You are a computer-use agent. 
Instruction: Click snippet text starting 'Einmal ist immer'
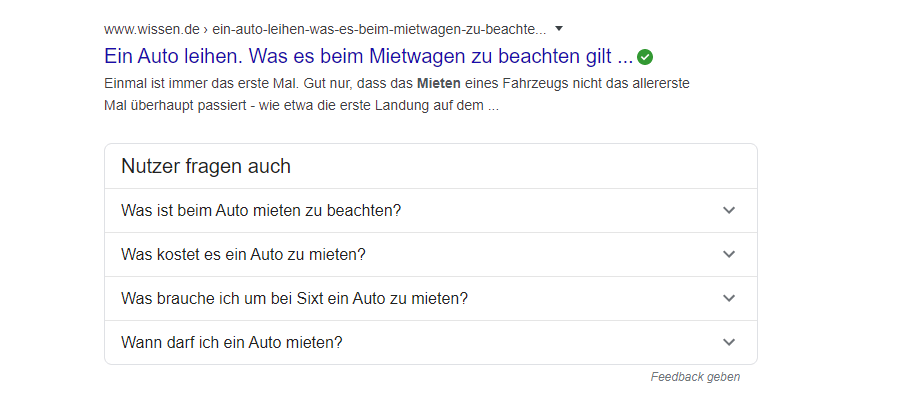click(x=397, y=84)
